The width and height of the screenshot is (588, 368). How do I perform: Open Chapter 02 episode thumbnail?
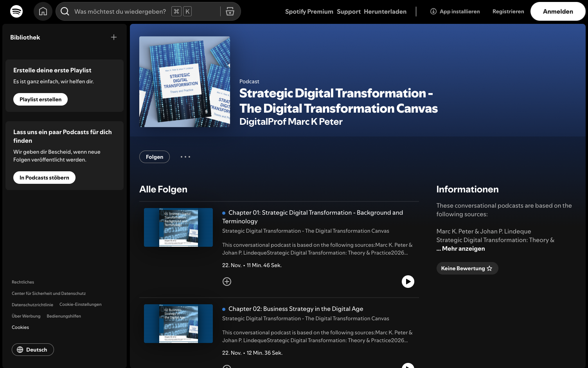(x=178, y=323)
